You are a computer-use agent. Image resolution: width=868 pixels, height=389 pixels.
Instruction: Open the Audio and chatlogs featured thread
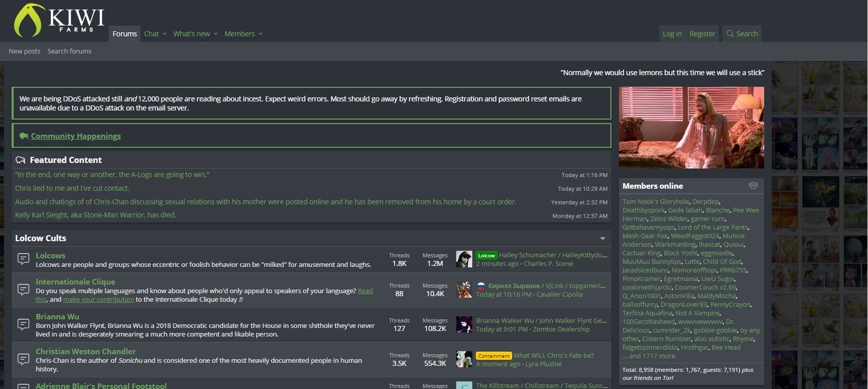tap(266, 202)
